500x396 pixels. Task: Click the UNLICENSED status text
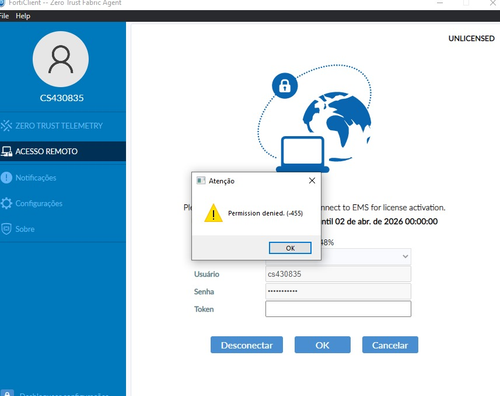click(x=471, y=39)
